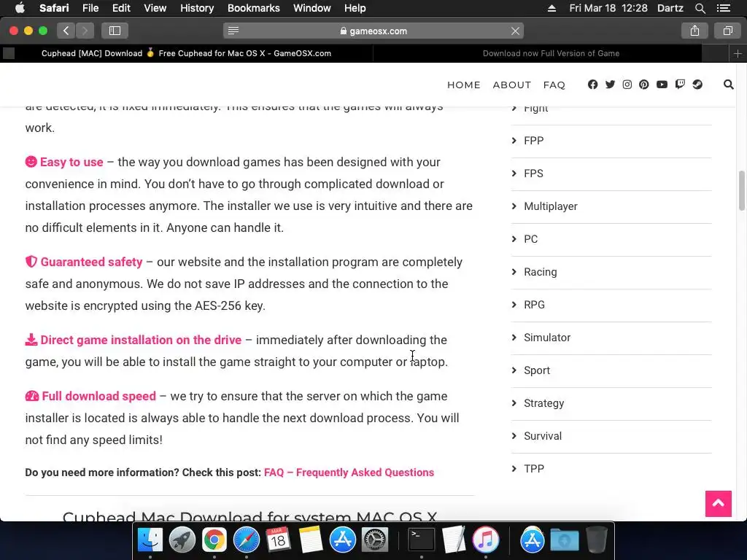
Task: Switch to the Download now Full Version tab
Action: [x=551, y=53]
